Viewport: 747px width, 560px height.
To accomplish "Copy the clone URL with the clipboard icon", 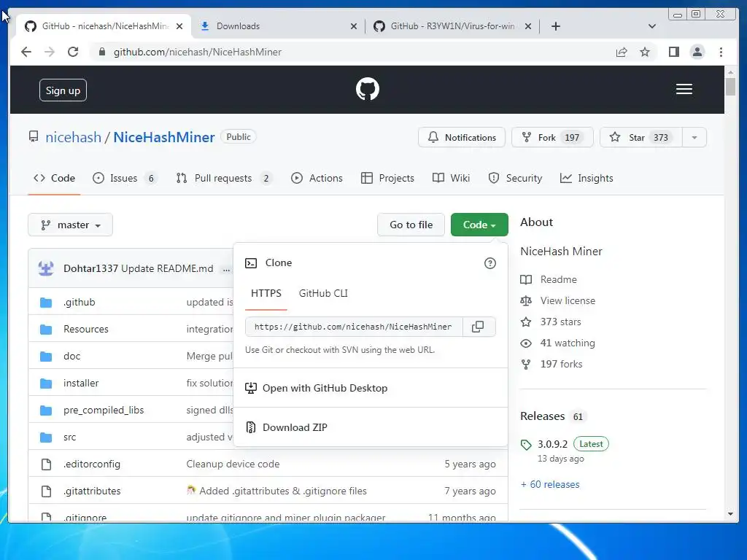I will pyautogui.click(x=478, y=327).
